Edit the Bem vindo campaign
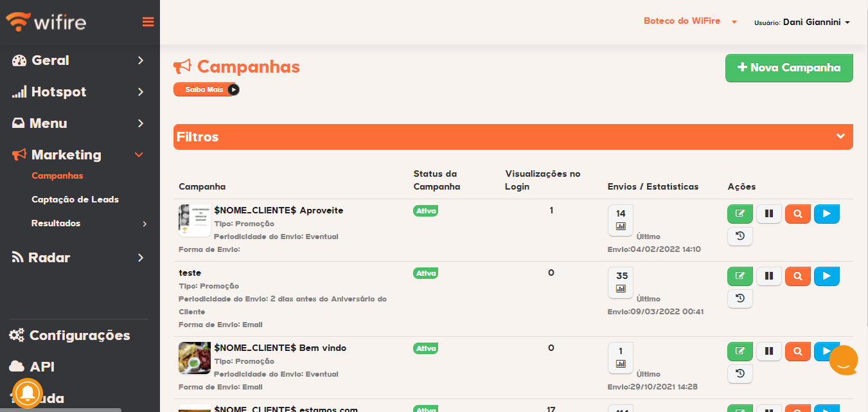Screen dimensions: 868x412 (x=740, y=352)
